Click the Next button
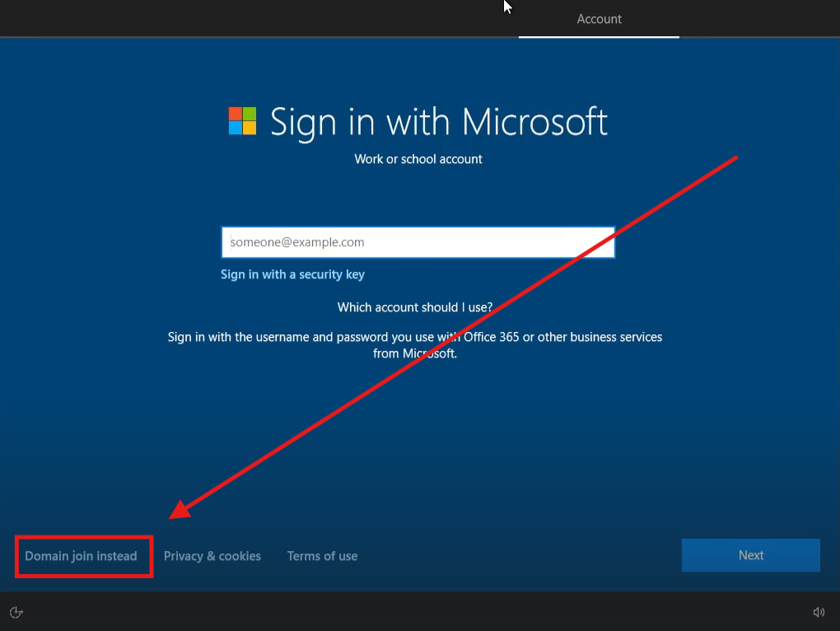The width and height of the screenshot is (840, 631). coord(750,555)
